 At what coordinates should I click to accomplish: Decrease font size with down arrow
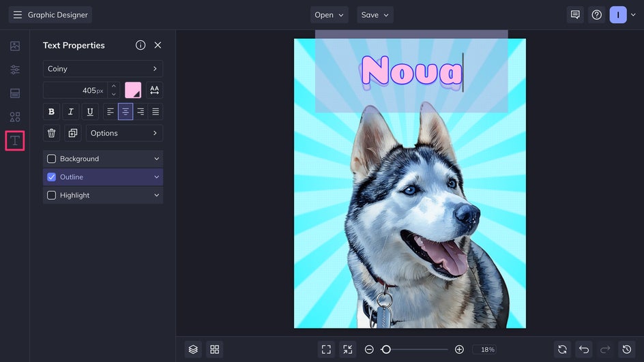[x=114, y=94]
